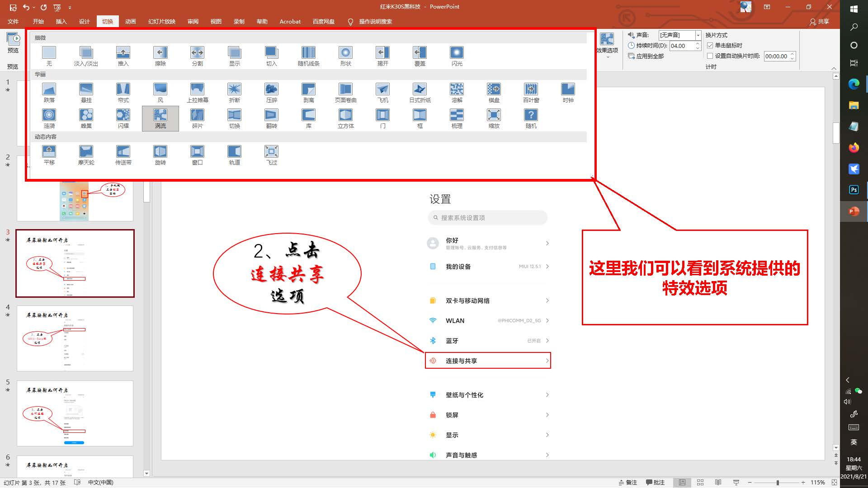Select the 分割 split transition

coord(197,56)
